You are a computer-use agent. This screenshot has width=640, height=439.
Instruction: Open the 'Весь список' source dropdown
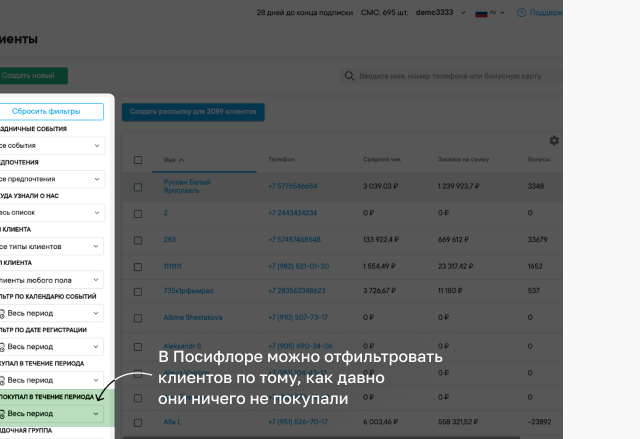tap(51, 213)
